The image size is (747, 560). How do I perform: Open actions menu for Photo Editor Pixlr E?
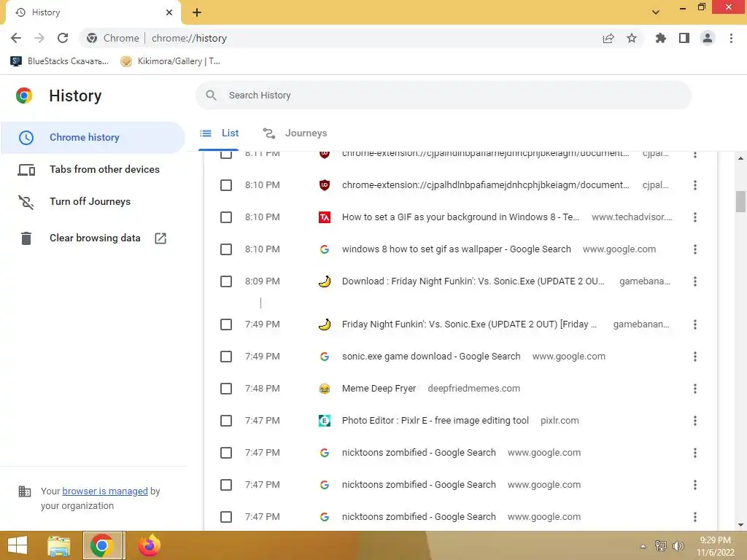pyautogui.click(x=695, y=421)
